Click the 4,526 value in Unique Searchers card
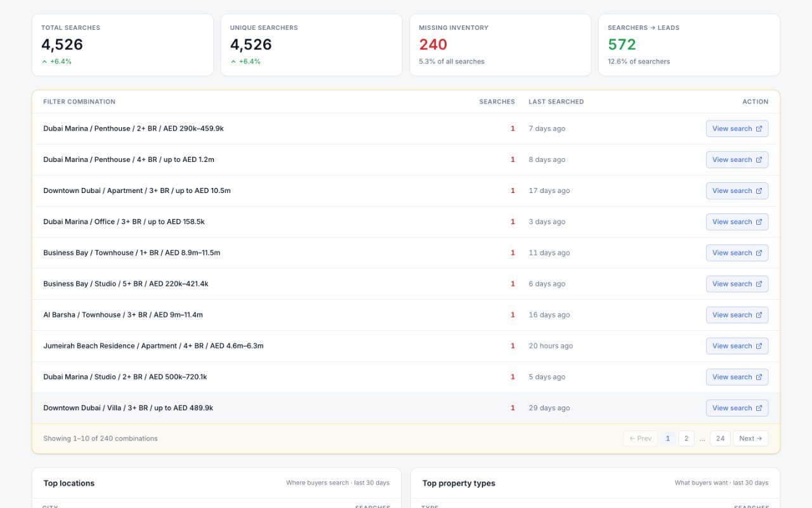This screenshot has width=812, height=508. 251,44
